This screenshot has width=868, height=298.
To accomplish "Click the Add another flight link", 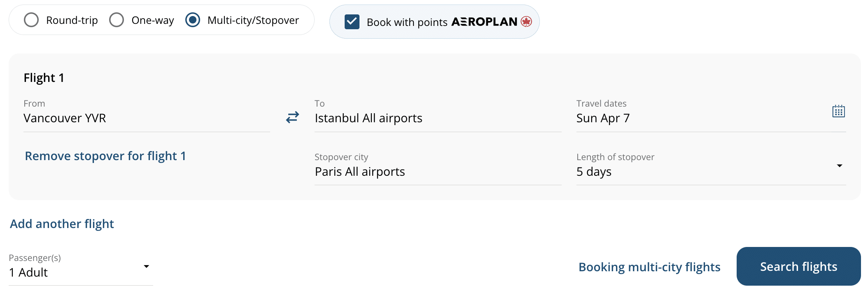I will pos(62,224).
